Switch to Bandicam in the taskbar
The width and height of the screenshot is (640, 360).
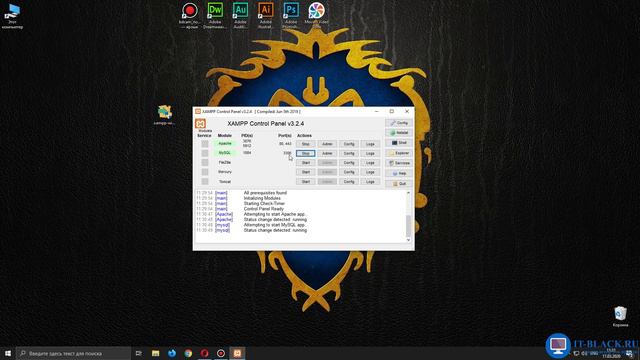[221, 353]
